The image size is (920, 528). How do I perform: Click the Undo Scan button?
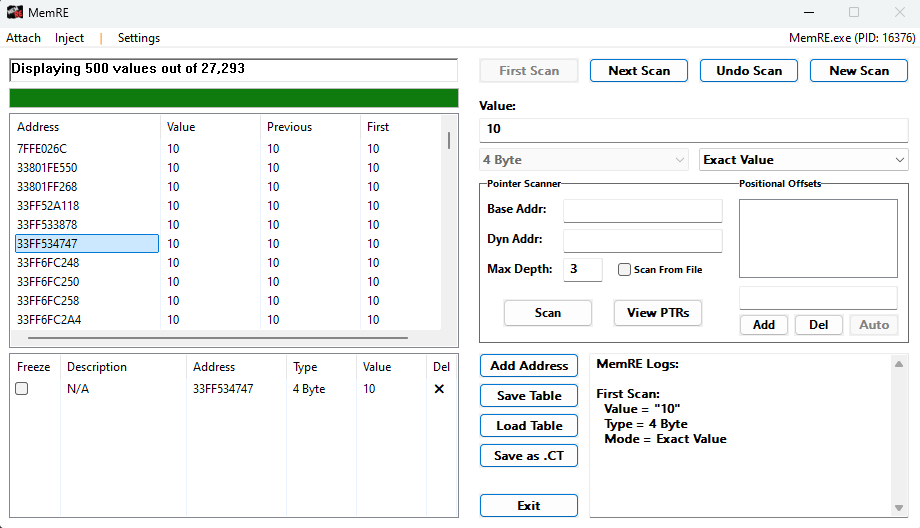tap(749, 71)
